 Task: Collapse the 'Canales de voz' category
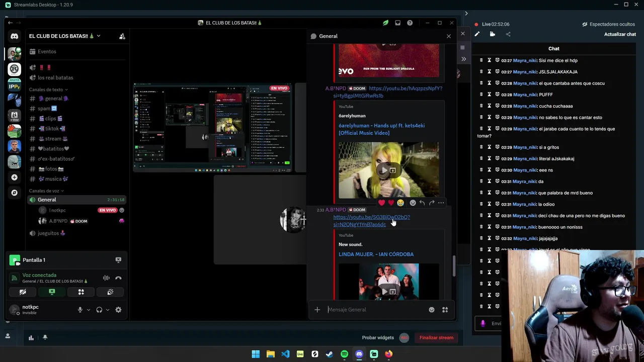point(46,191)
